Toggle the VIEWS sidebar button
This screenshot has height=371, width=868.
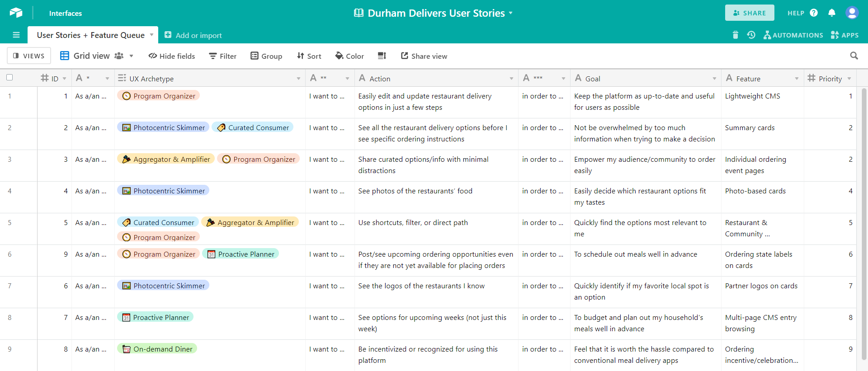[29, 56]
